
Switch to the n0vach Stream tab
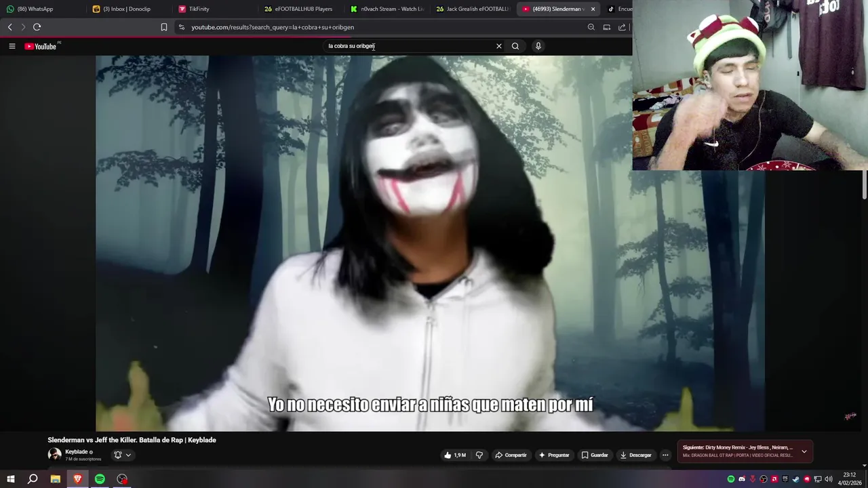(387, 9)
